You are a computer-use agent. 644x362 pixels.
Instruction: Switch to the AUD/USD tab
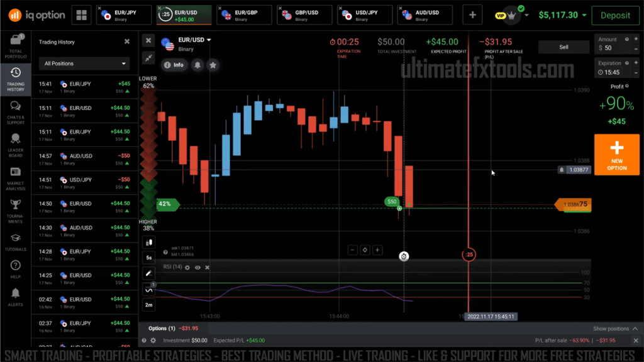pyautogui.click(x=425, y=14)
